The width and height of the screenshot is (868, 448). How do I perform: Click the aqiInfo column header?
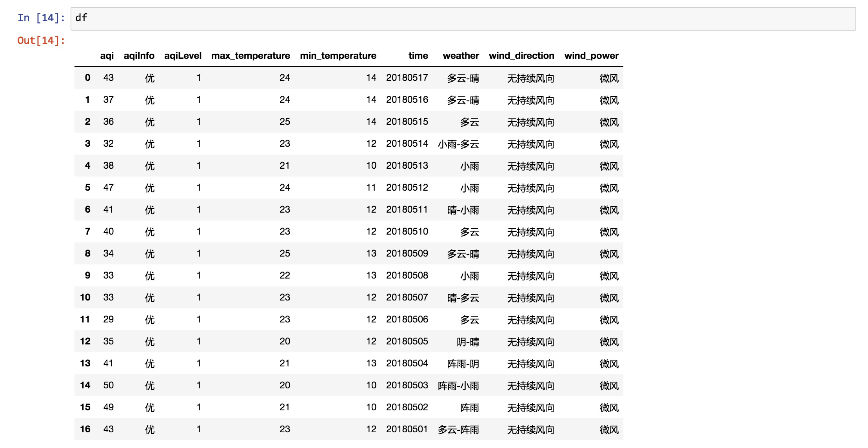coord(139,56)
